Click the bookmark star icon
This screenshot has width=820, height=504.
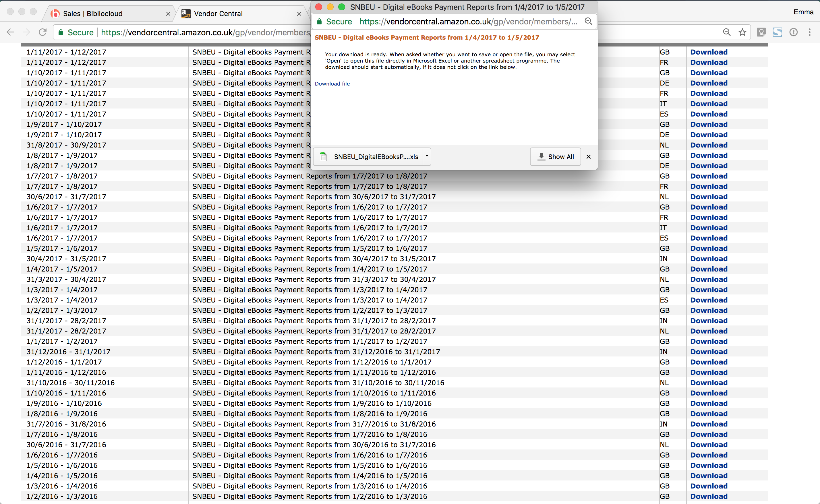[742, 32]
